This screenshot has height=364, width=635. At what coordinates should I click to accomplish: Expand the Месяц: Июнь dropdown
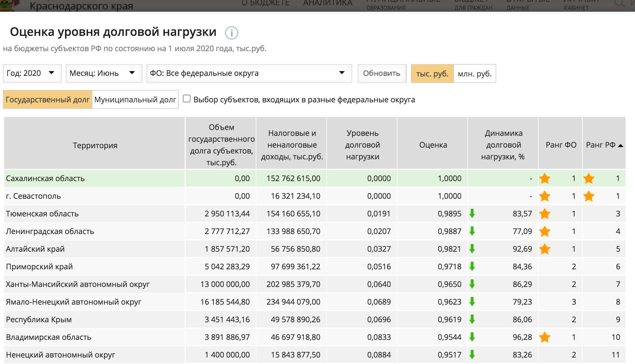click(x=103, y=73)
